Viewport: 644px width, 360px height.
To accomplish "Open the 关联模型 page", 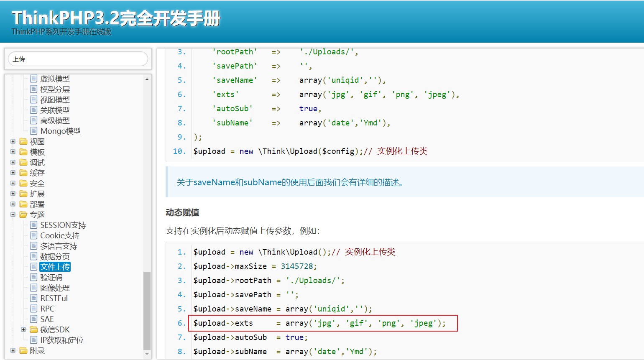I will (55, 110).
